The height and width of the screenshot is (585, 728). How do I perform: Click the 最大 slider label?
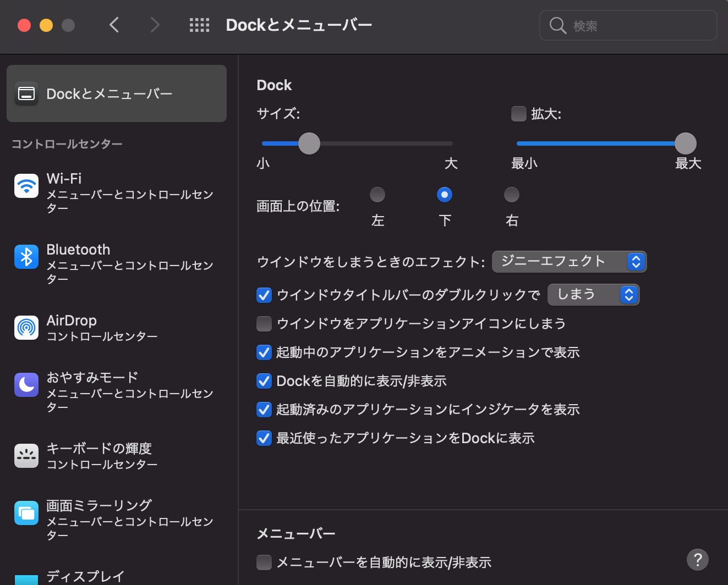pyautogui.click(x=688, y=163)
